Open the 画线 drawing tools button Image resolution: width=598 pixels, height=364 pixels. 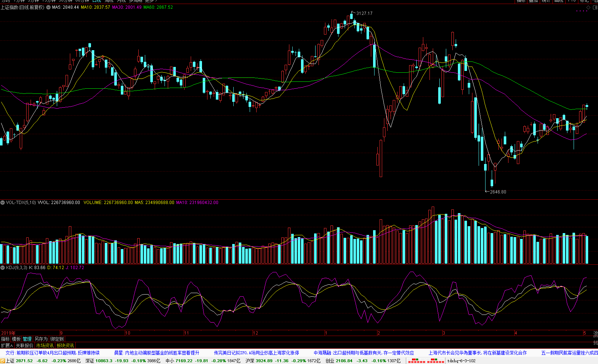[x=559, y=1]
